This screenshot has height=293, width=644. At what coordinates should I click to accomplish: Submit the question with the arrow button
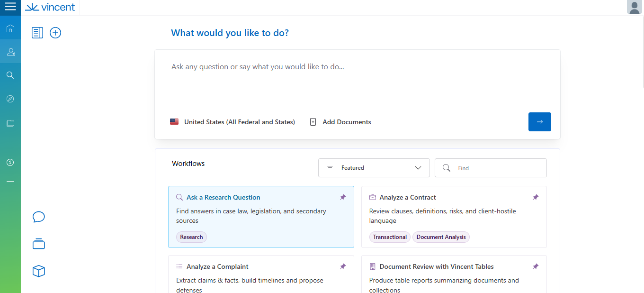click(539, 122)
